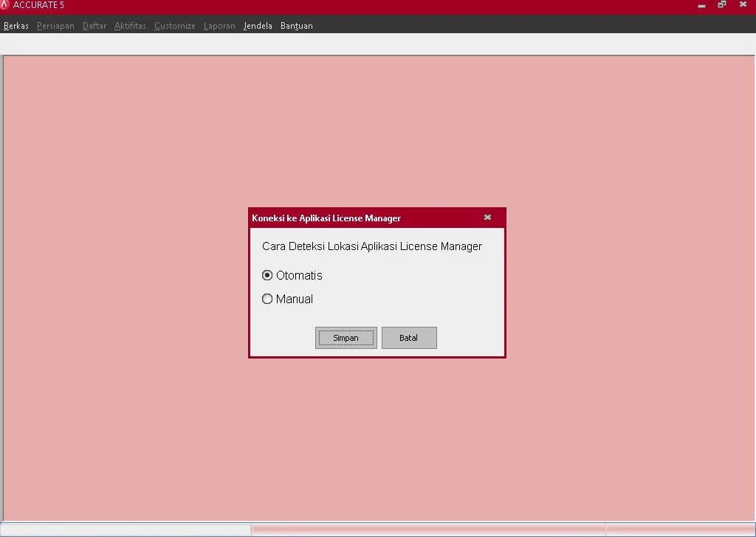Open the Aktifitas menu
Screen dimensions: 756x537
click(130, 26)
